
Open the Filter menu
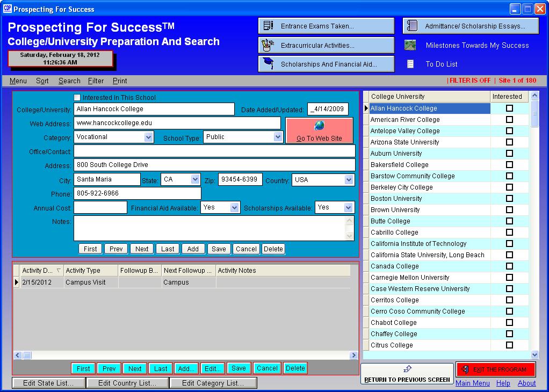[96, 81]
